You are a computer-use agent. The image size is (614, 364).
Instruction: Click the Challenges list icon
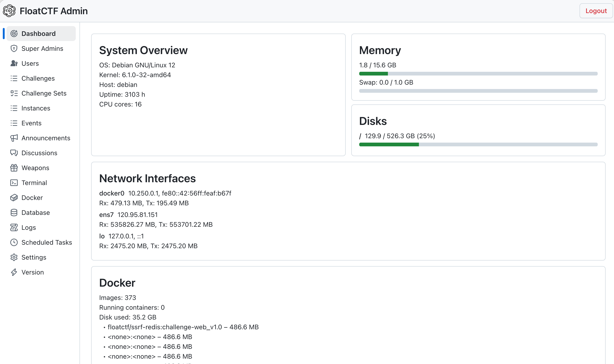(x=14, y=79)
